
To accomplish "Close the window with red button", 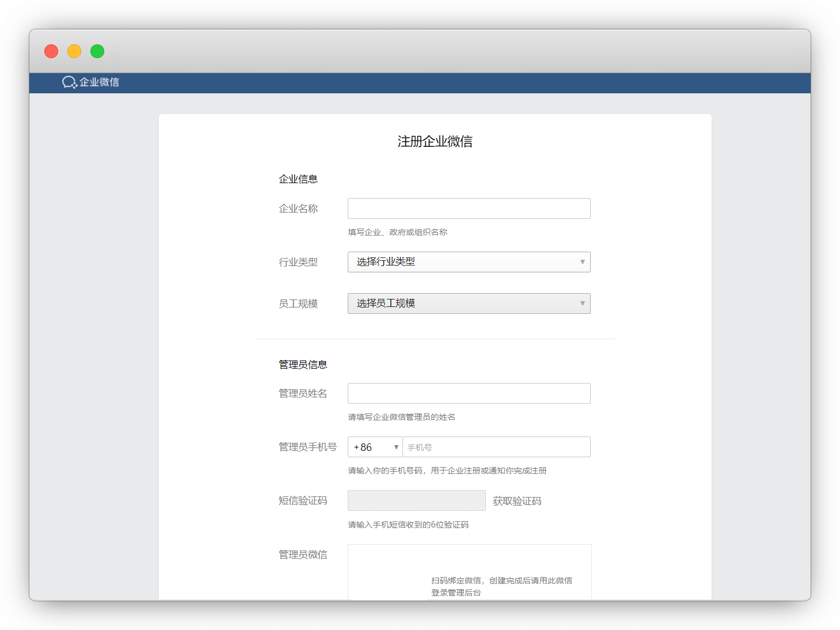I will 51,51.
